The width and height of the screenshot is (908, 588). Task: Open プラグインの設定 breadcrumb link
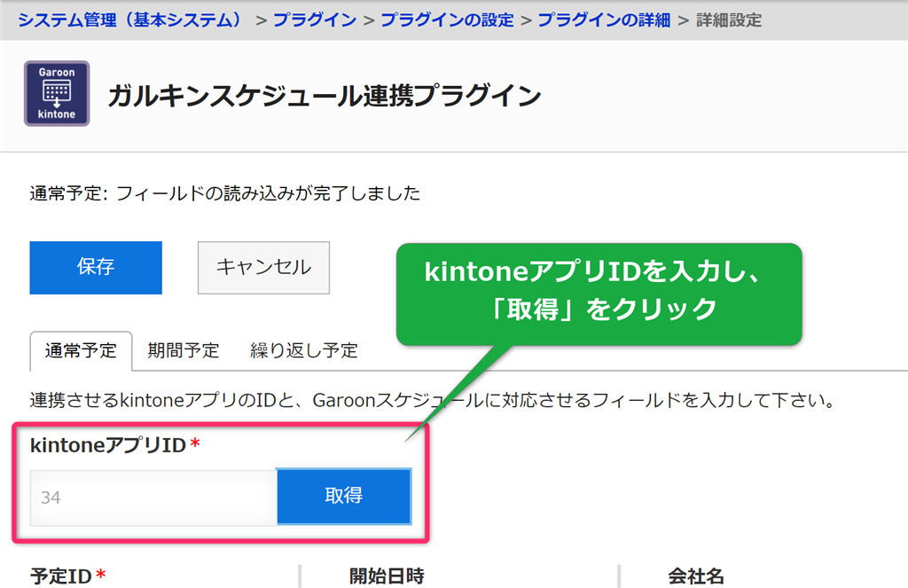[447, 20]
